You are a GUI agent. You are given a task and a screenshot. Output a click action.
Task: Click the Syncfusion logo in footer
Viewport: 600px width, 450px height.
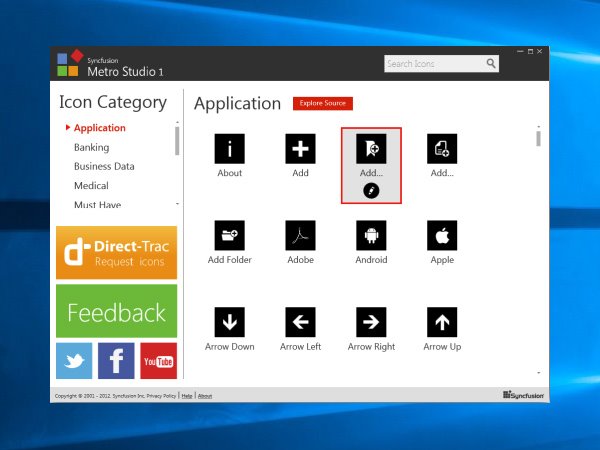click(523, 395)
